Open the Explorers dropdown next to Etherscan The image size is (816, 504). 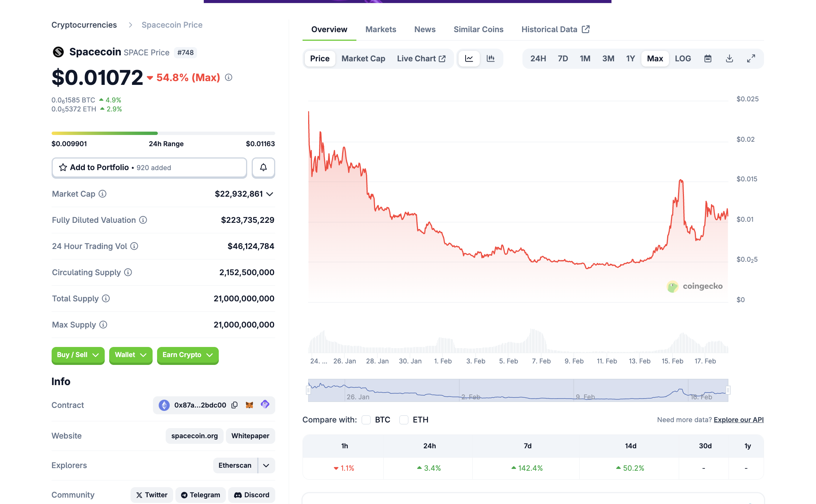point(266,465)
